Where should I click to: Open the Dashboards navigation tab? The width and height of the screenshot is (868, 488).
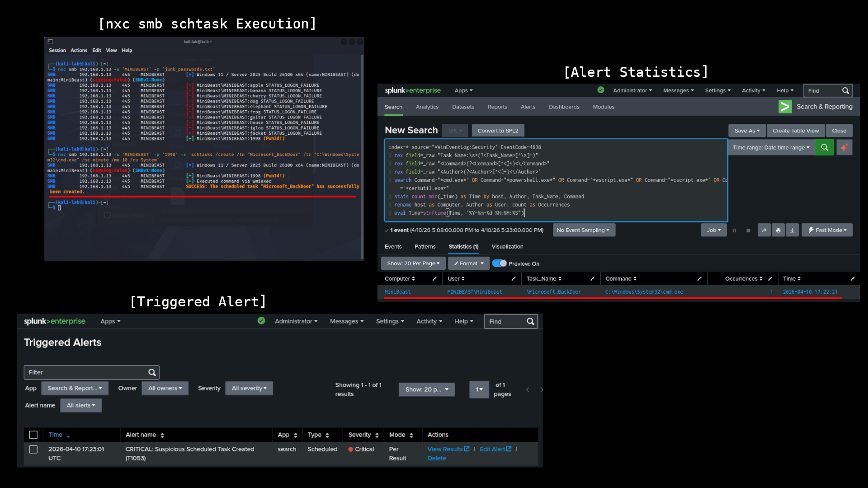pyautogui.click(x=564, y=107)
